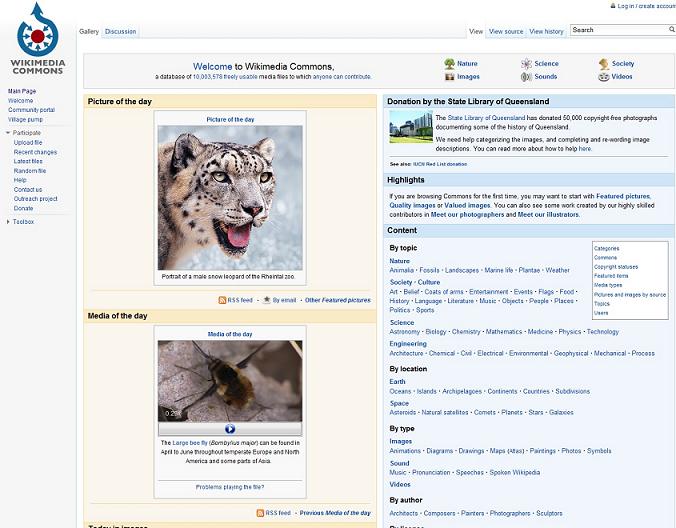Select the Science atom icon

[526, 64]
